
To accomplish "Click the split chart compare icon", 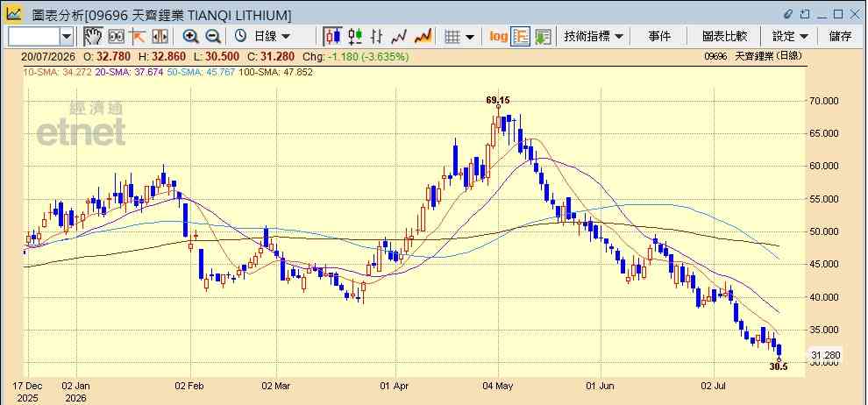I will click(160, 37).
